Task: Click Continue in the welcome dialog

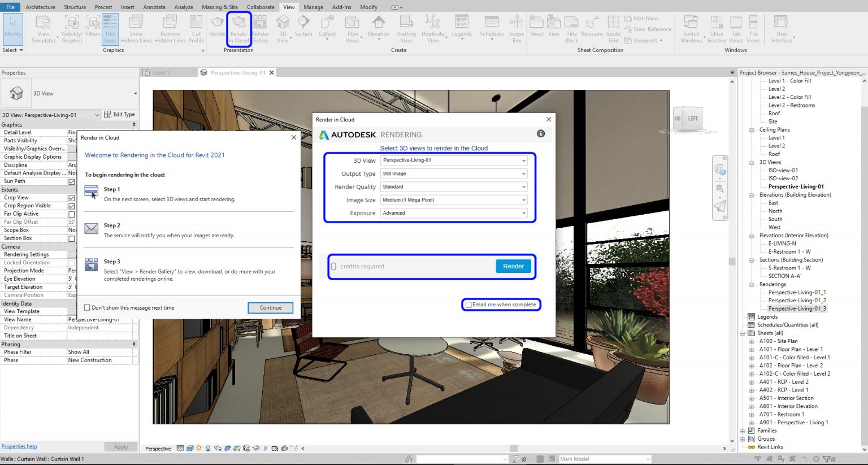Action: [x=270, y=308]
